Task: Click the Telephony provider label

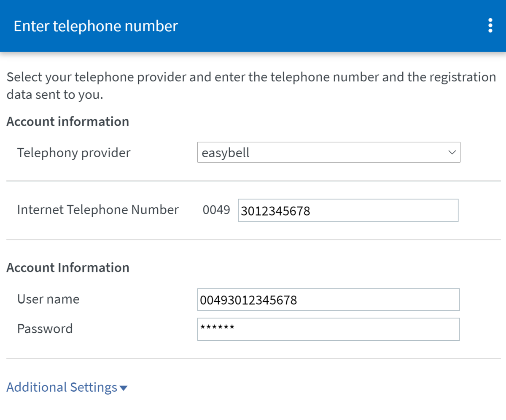Action: (74, 153)
